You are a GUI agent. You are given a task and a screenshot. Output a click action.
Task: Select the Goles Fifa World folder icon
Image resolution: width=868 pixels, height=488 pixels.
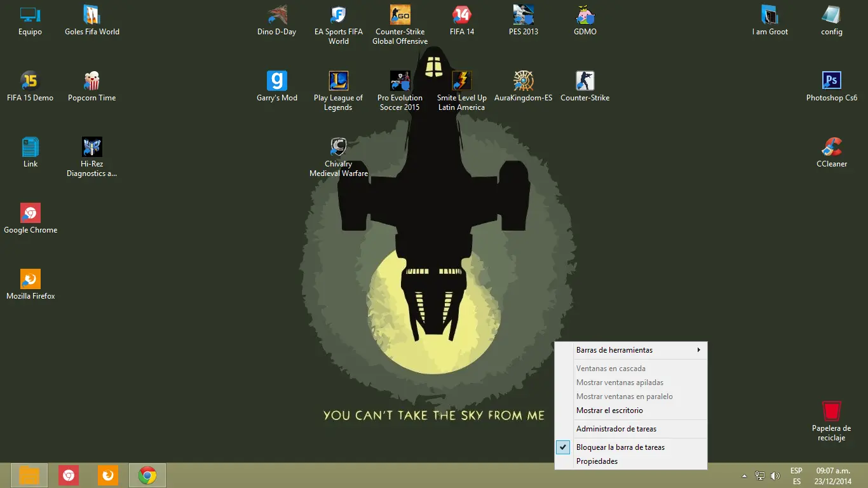92,21
